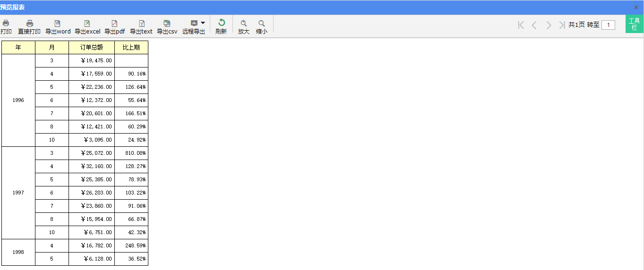Export report using 导出text icon
This screenshot has width=644, height=270.
(x=141, y=24)
